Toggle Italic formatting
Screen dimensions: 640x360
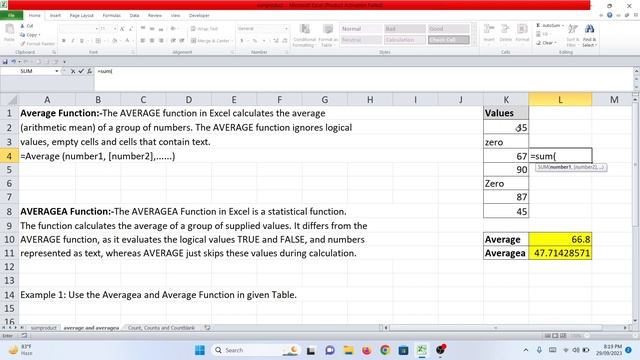point(73,41)
